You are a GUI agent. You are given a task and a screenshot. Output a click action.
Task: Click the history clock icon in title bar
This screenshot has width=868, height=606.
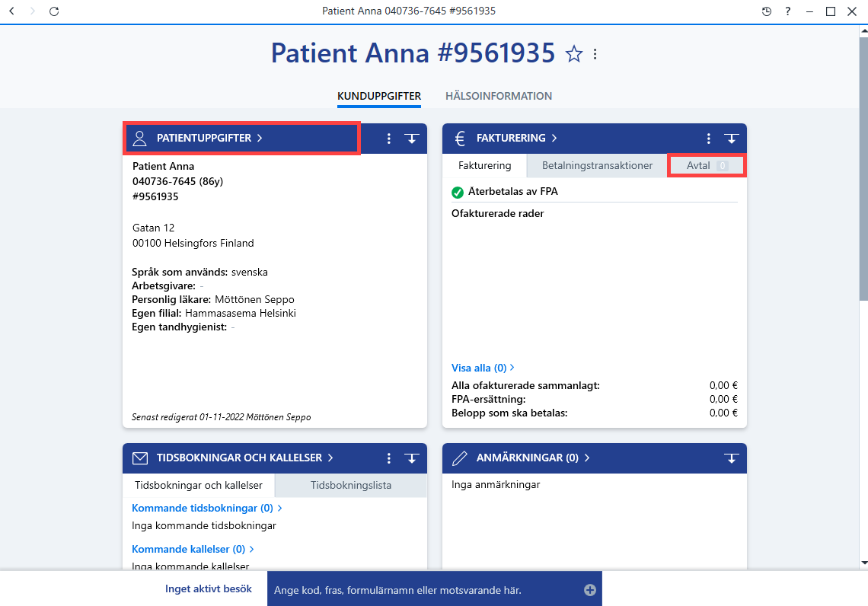(766, 11)
